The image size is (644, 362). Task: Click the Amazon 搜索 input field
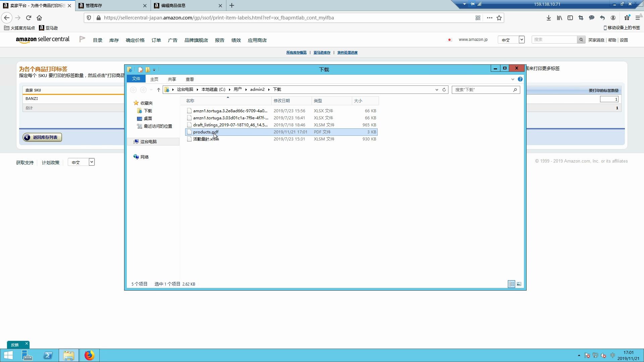coord(554,40)
